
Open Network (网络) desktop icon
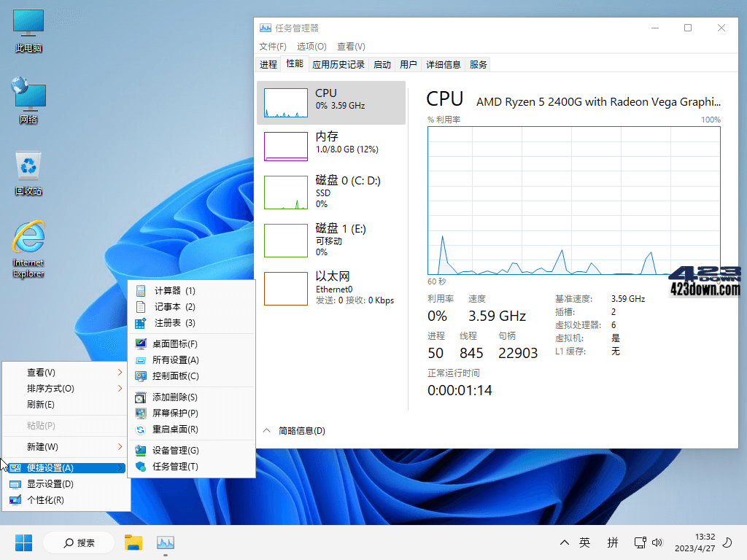28,98
